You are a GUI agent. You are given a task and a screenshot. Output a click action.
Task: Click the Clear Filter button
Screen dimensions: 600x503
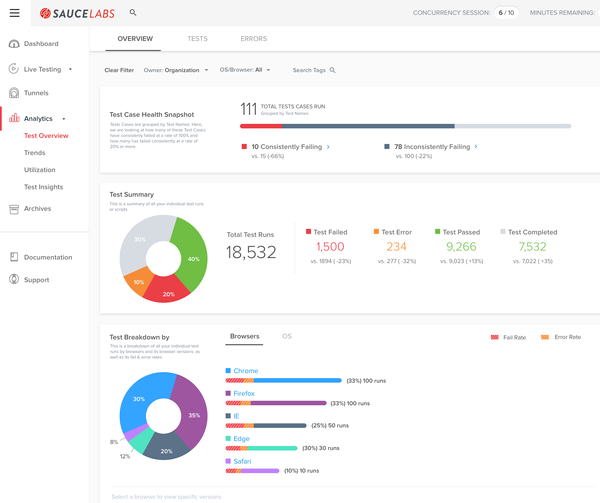pos(119,70)
